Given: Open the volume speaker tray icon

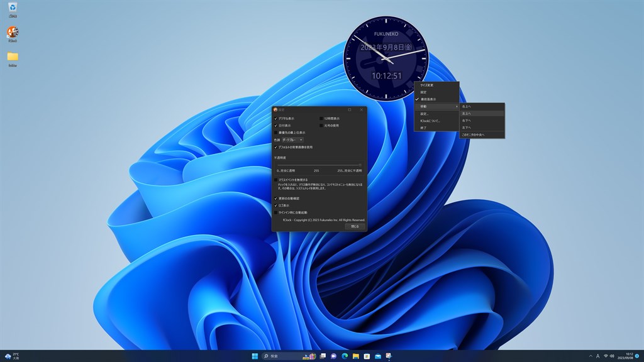Looking at the screenshot, I should 612,356.
